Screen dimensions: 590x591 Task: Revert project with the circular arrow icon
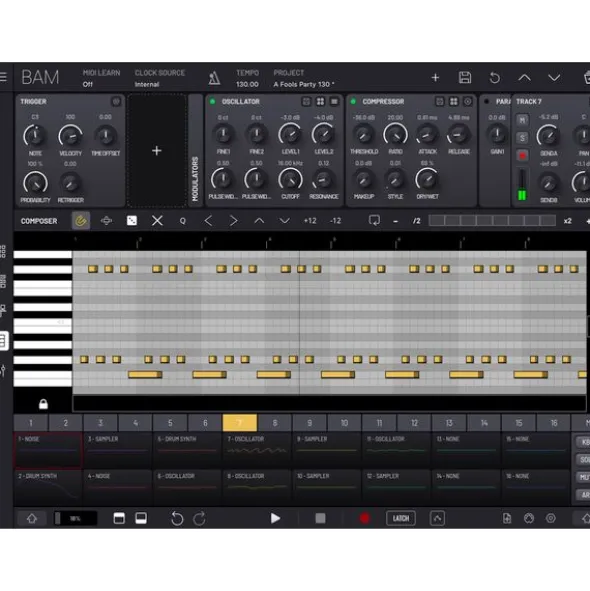click(495, 78)
